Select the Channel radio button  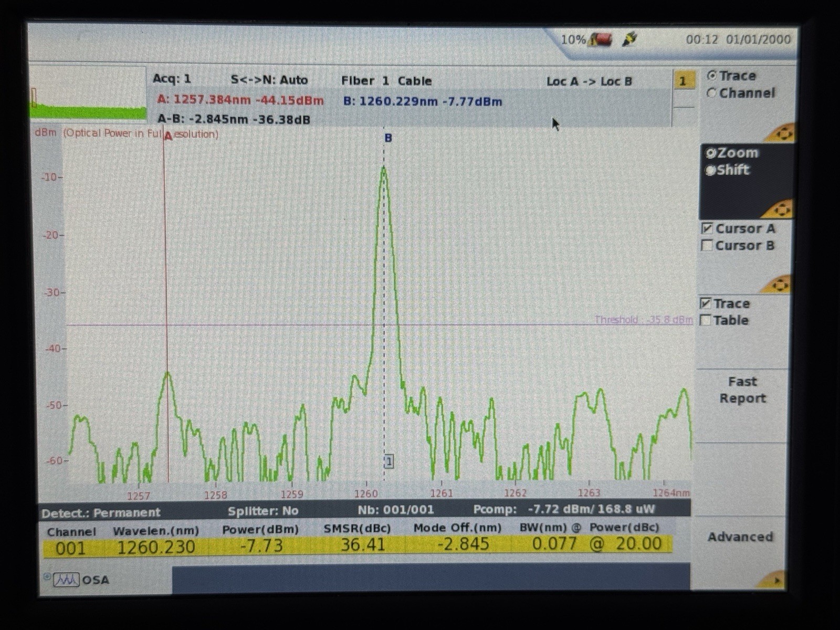point(712,93)
